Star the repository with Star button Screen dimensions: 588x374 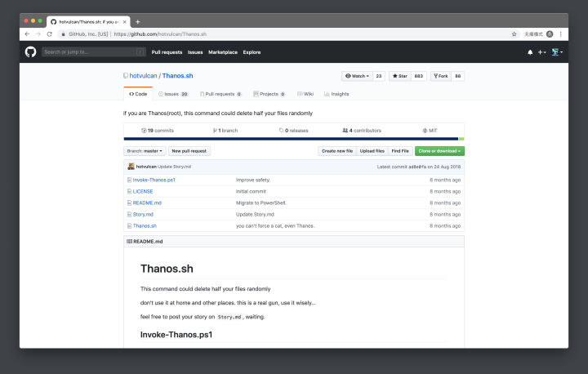click(400, 76)
